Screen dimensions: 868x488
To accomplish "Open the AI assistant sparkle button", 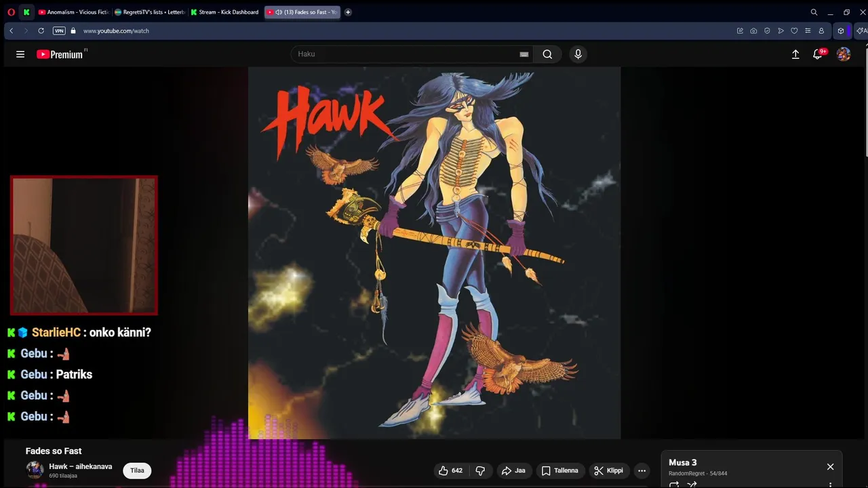I will (x=861, y=30).
